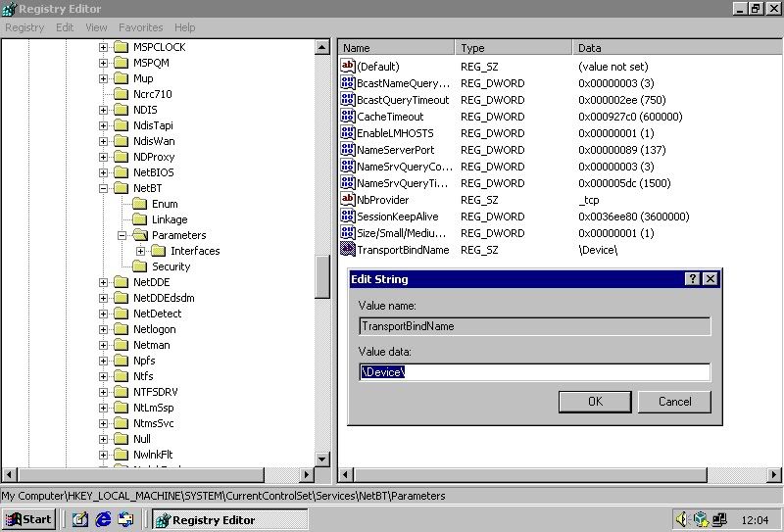Click the Linkage folder icon
Screen dimensions: 784x532
point(140,219)
